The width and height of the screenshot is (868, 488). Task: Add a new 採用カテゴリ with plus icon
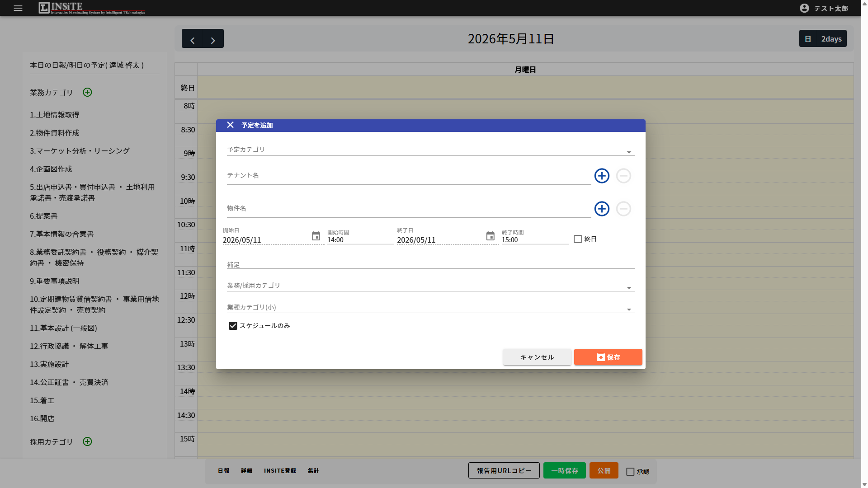87,441
